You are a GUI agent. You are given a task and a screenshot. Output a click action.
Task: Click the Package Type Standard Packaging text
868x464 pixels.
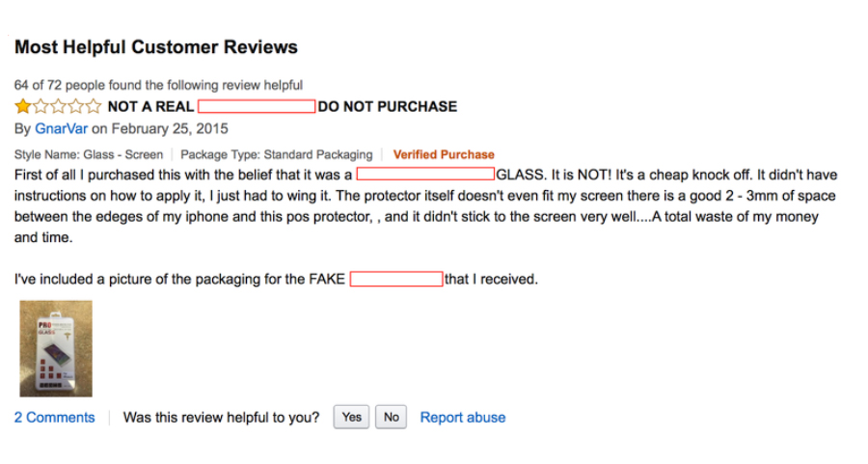(276, 154)
